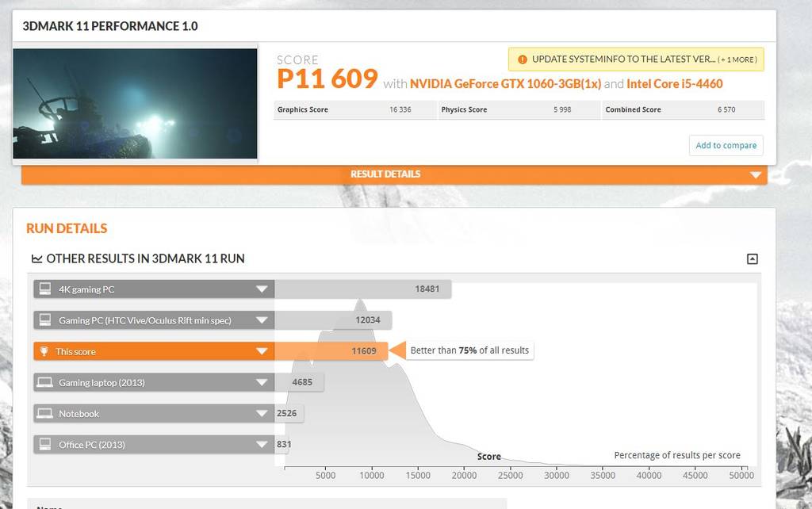This screenshot has width=812, height=509.
Task: Click the Add to compare button
Action: pyautogui.click(x=726, y=146)
